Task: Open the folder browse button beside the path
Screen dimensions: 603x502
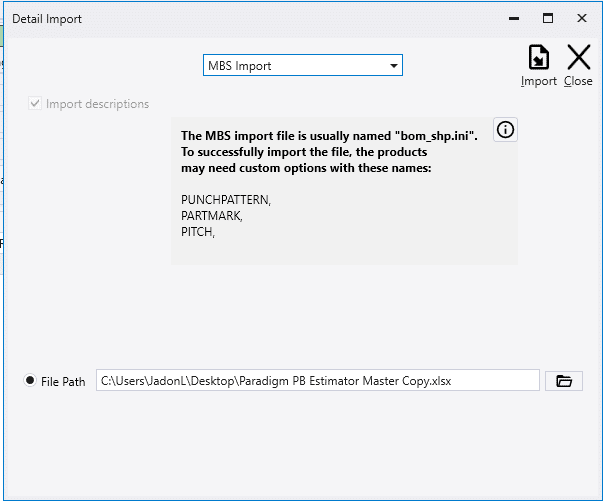Action: click(x=564, y=381)
